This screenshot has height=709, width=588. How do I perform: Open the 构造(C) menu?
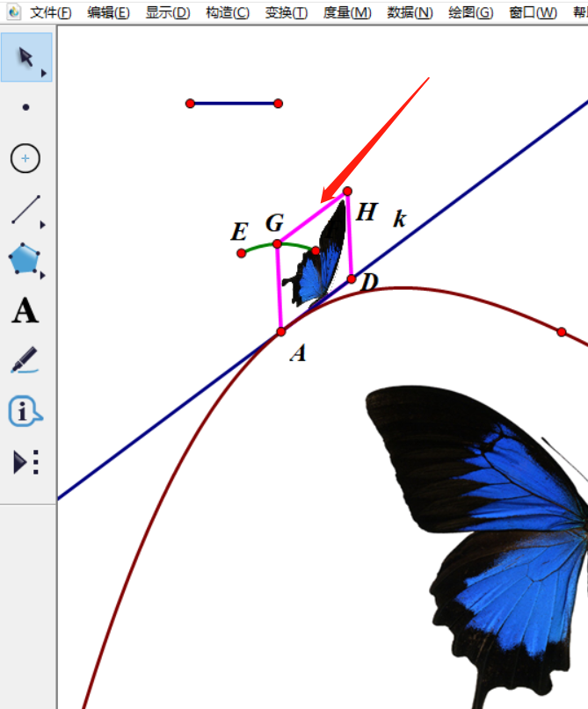click(x=227, y=12)
